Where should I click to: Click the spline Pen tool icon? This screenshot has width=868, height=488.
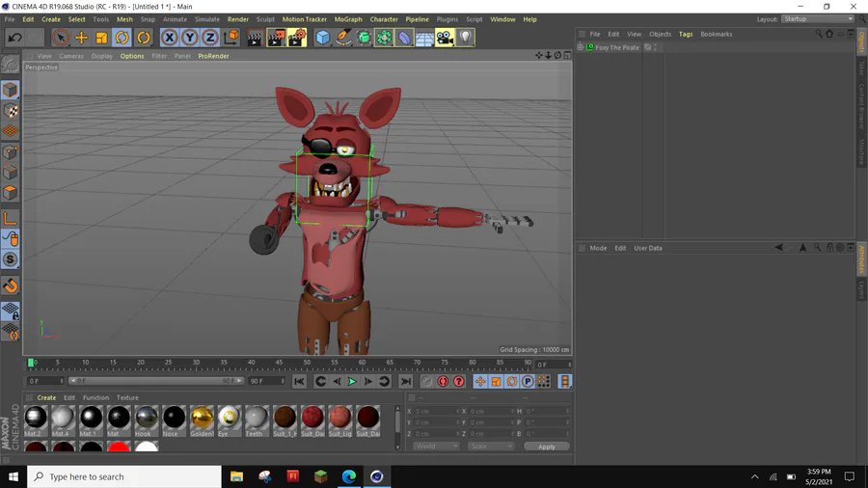(343, 38)
